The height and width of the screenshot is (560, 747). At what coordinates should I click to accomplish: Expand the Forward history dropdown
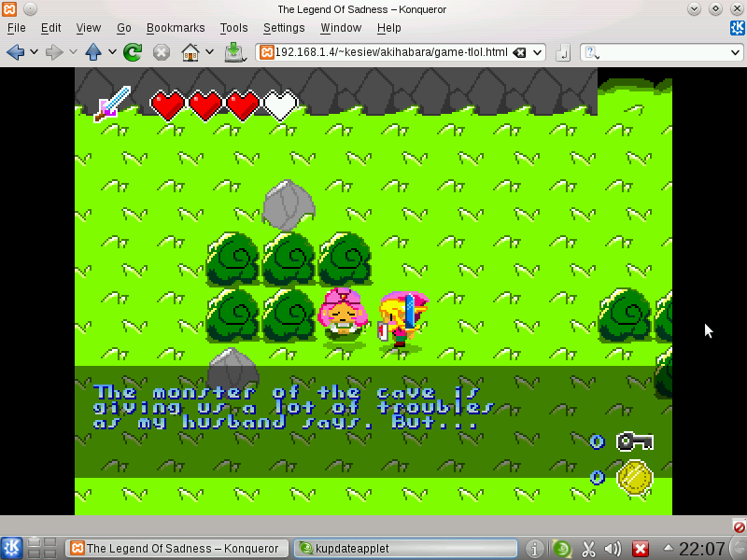pos(73,52)
